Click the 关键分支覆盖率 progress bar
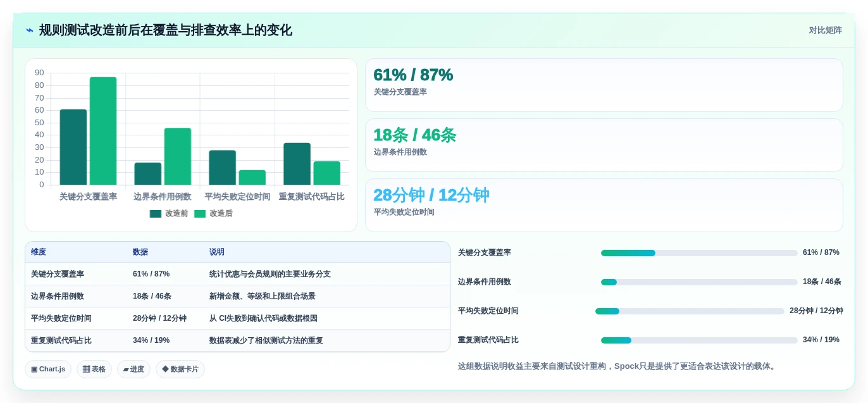The width and height of the screenshot is (868, 403). pyautogui.click(x=699, y=253)
